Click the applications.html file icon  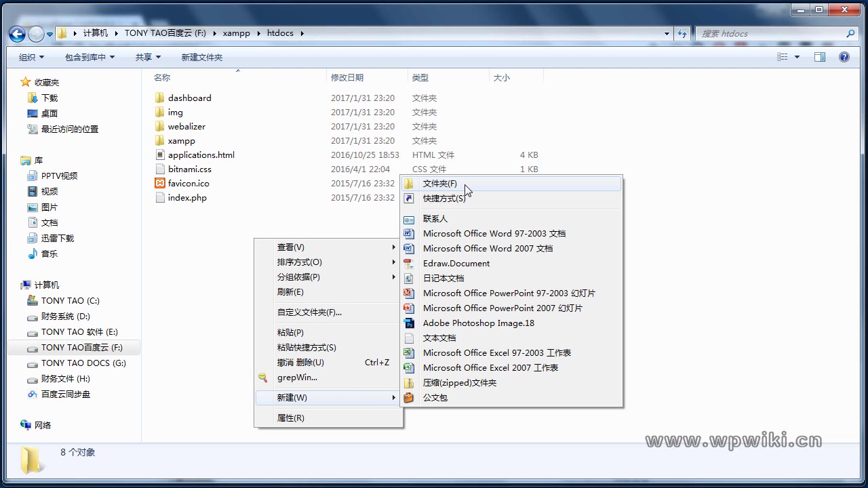(160, 155)
